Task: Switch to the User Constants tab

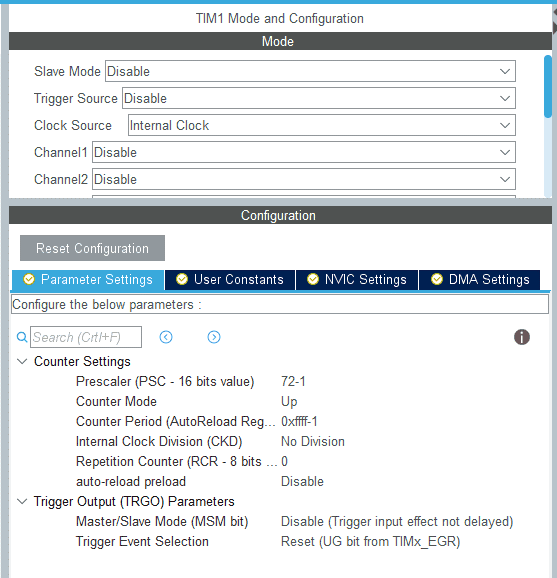Action: (x=230, y=280)
